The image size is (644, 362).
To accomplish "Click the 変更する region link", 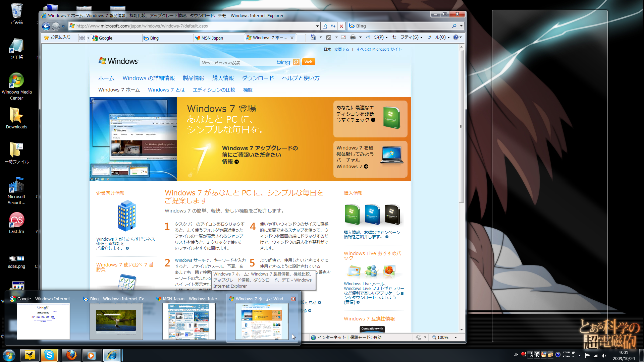I will [x=341, y=49].
